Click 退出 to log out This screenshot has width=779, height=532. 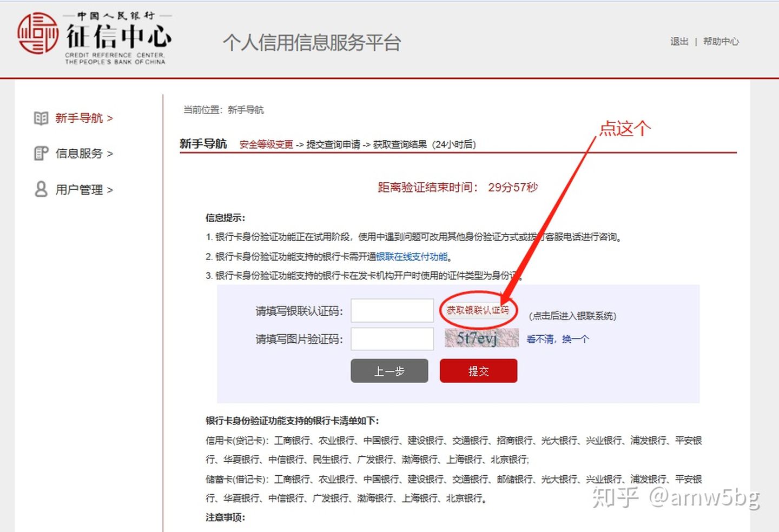click(678, 41)
